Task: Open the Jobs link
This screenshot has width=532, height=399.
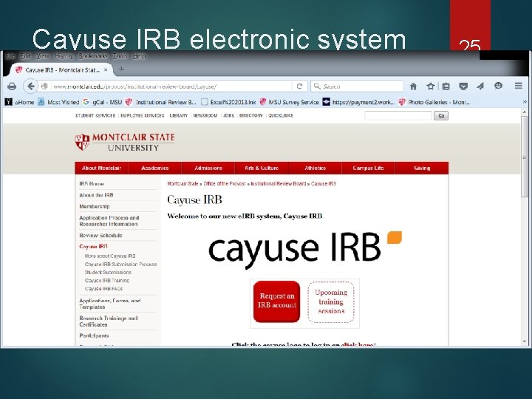Action: point(228,116)
